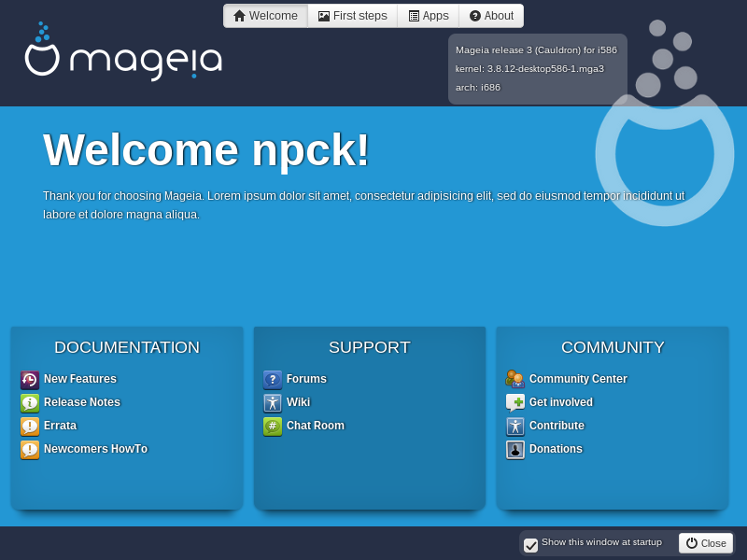747x560 pixels.
Task: Click the Mageia release 3 (Cauldron) text
Action: [536, 50]
